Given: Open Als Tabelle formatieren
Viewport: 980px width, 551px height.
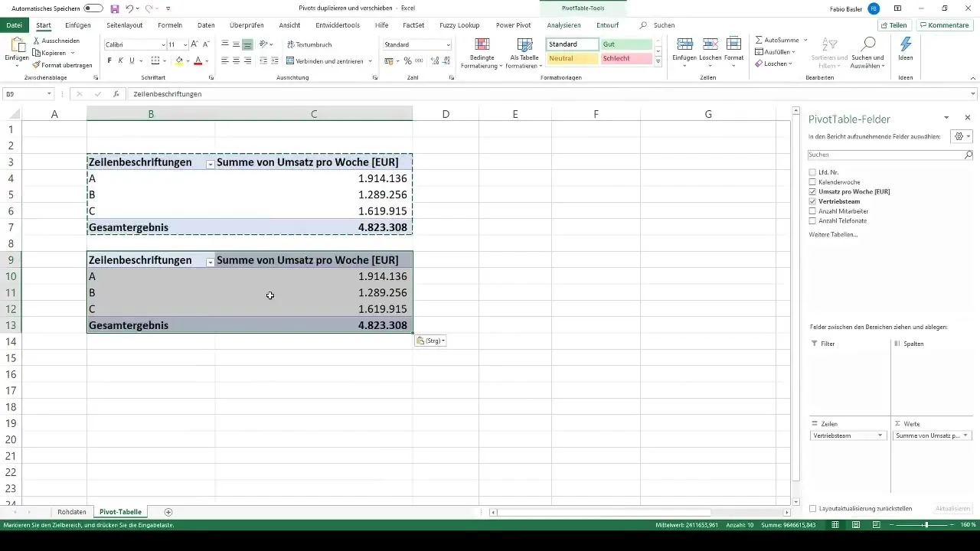Looking at the screenshot, I should pos(524,54).
